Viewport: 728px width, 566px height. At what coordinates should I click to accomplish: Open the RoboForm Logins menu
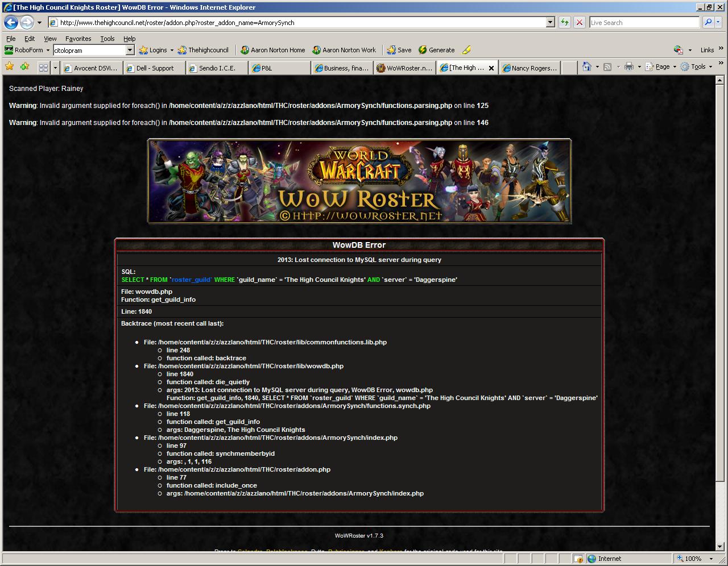(x=156, y=50)
